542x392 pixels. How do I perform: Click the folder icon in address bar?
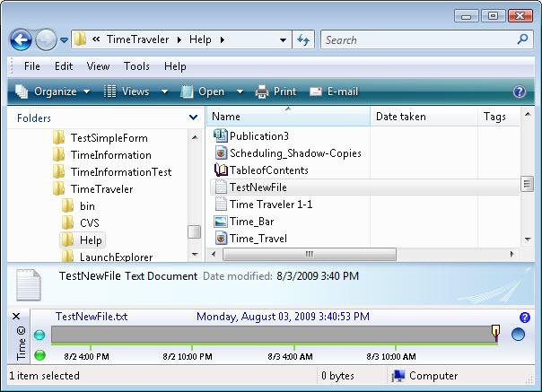point(80,39)
